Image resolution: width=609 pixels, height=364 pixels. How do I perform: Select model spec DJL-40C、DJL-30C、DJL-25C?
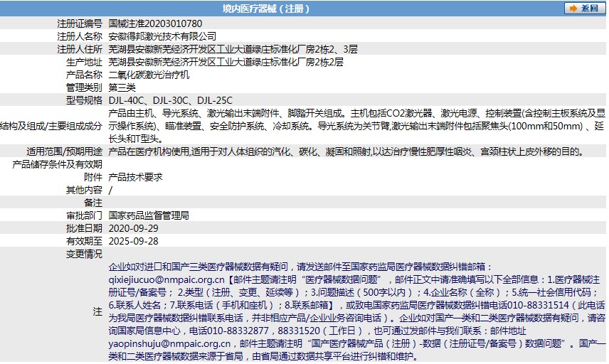pyautogui.click(x=171, y=100)
